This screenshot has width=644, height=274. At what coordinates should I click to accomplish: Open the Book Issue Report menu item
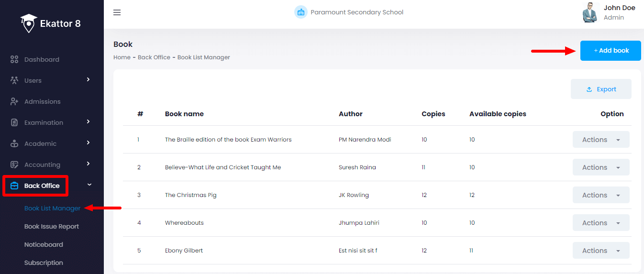pos(52,227)
